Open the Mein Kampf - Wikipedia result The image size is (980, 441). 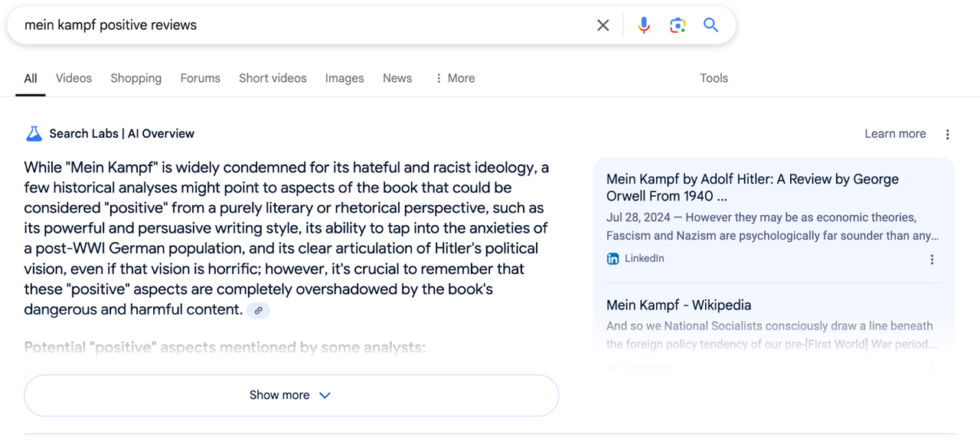pyautogui.click(x=679, y=305)
